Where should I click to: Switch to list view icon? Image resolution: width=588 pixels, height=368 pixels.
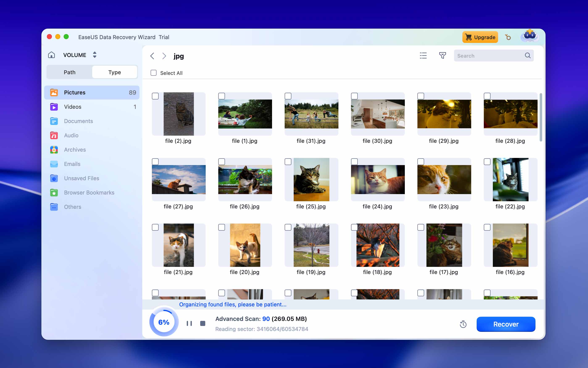click(x=423, y=56)
